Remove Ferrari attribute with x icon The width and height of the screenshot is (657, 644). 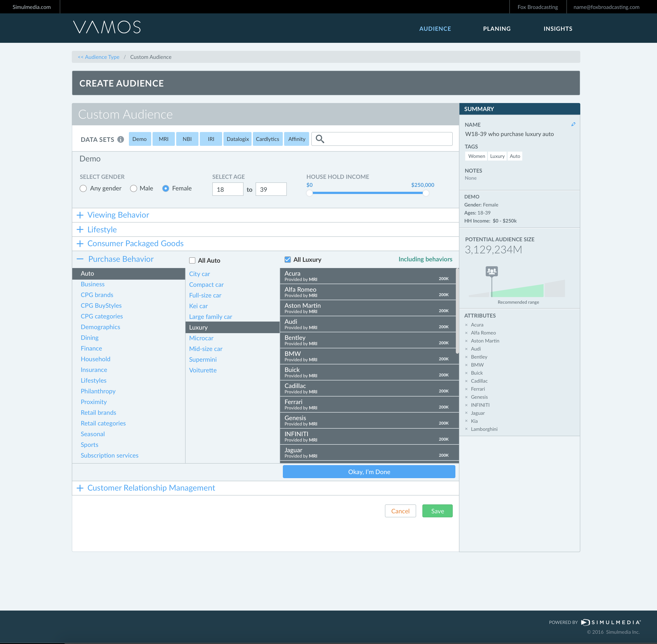(466, 389)
